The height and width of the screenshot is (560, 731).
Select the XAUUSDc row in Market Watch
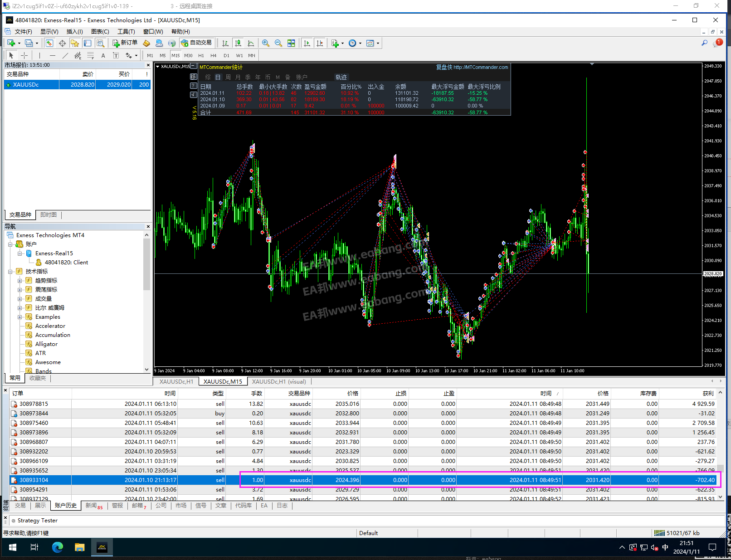(x=77, y=85)
